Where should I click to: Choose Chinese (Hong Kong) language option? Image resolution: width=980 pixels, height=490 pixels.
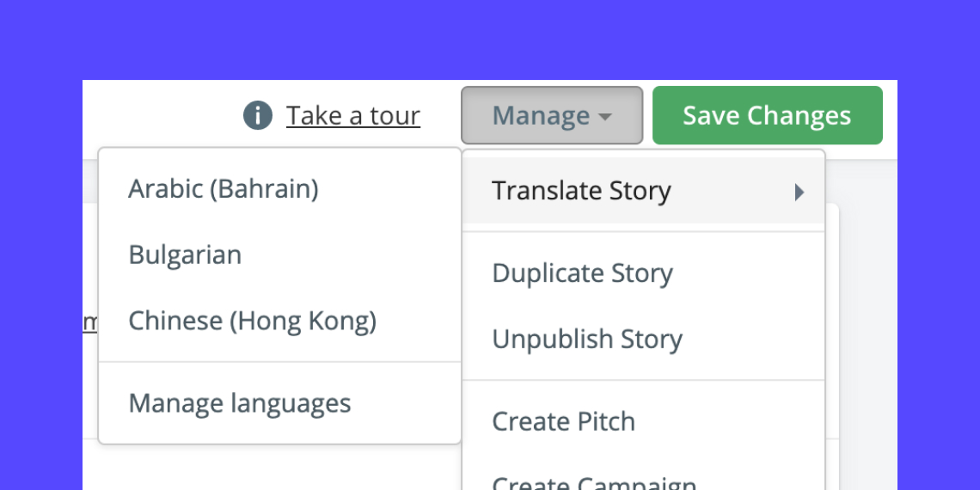(x=253, y=320)
